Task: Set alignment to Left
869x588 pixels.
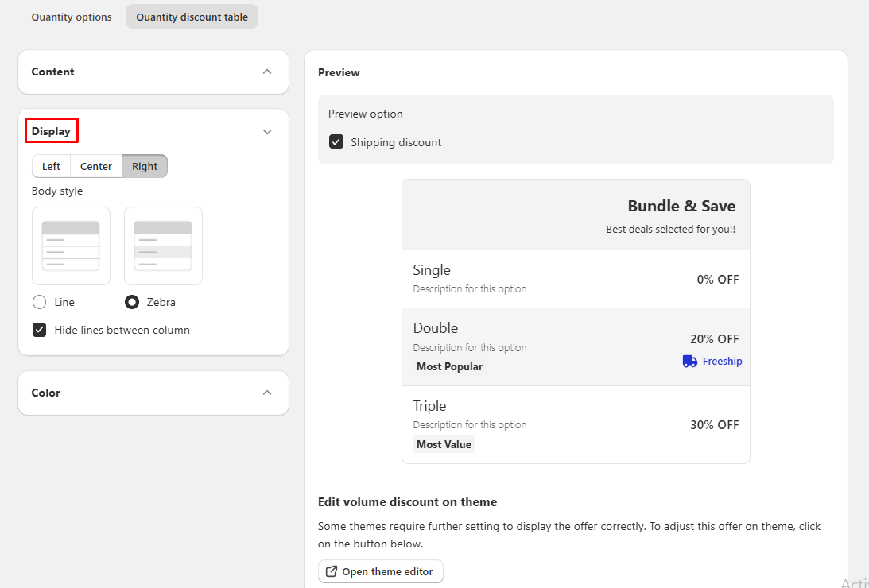Action: (51, 166)
